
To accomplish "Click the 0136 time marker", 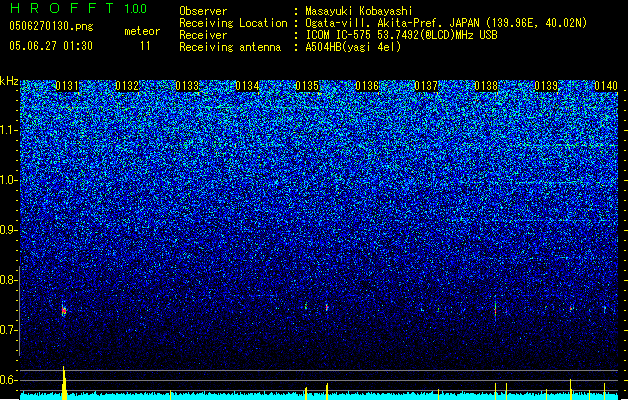I will [x=367, y=86].
